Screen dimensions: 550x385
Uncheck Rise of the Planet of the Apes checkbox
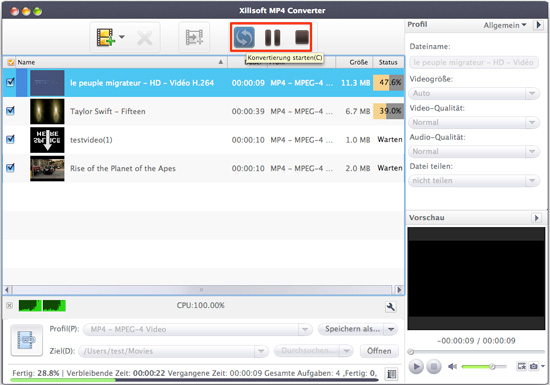11,168
